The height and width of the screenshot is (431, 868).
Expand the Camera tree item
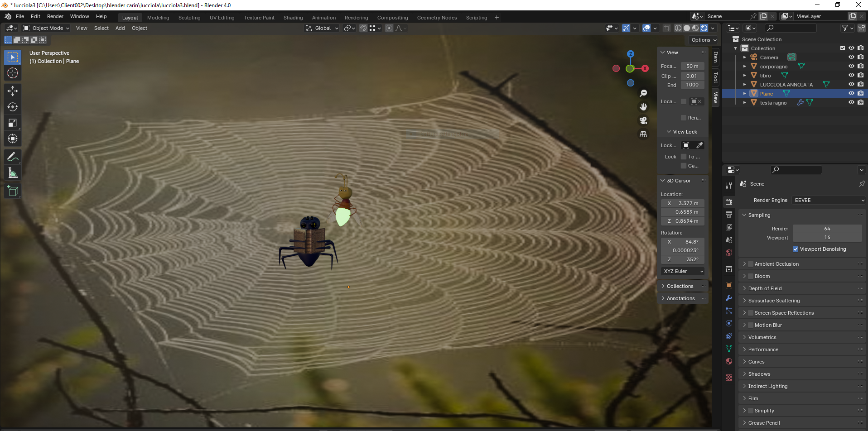[744, 57]
